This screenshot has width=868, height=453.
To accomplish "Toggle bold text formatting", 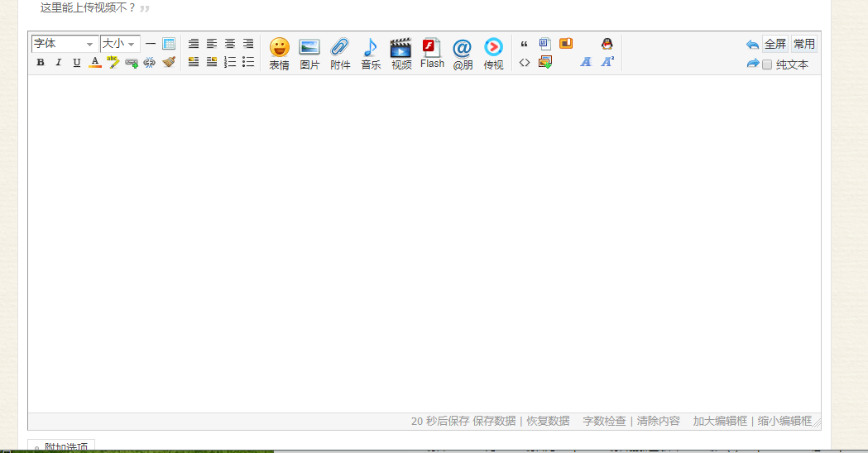I will tap(41, 62).
